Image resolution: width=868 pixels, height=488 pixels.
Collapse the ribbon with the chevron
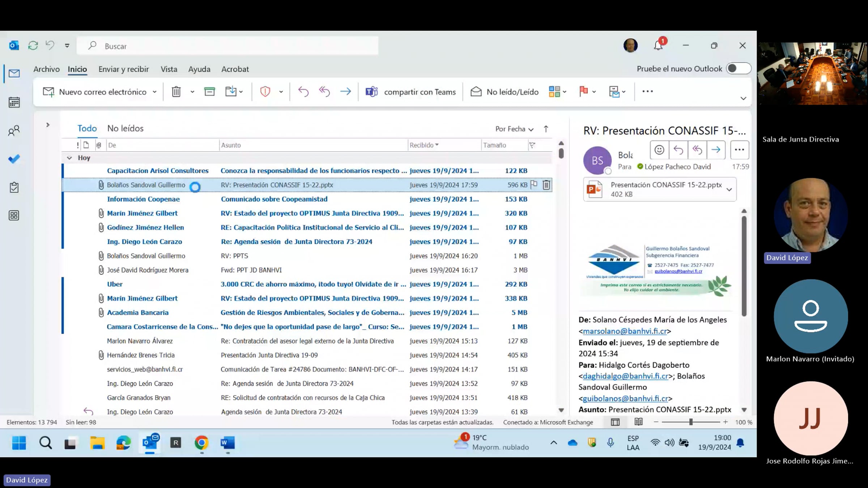743,98
